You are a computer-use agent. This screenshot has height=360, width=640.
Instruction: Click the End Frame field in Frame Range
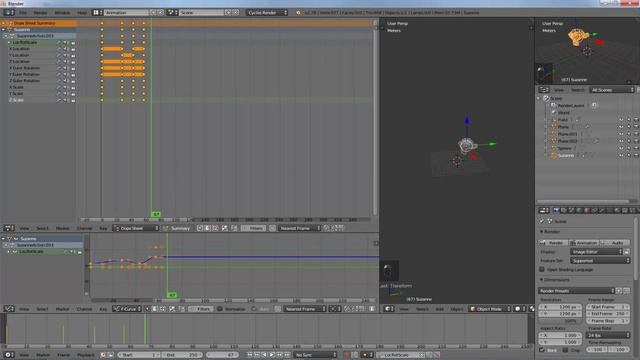point(608,313)
